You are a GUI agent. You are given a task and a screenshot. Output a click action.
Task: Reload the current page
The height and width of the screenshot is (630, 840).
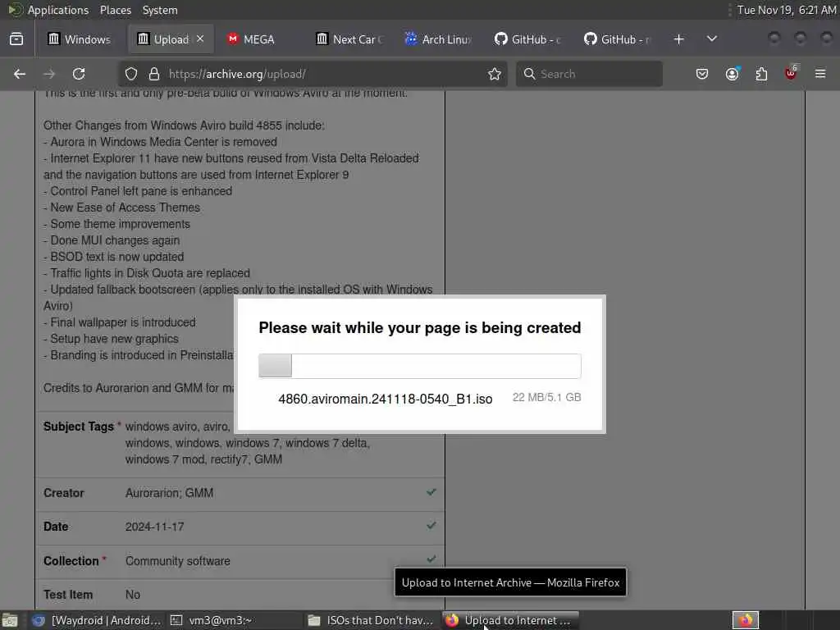point(79,74)
